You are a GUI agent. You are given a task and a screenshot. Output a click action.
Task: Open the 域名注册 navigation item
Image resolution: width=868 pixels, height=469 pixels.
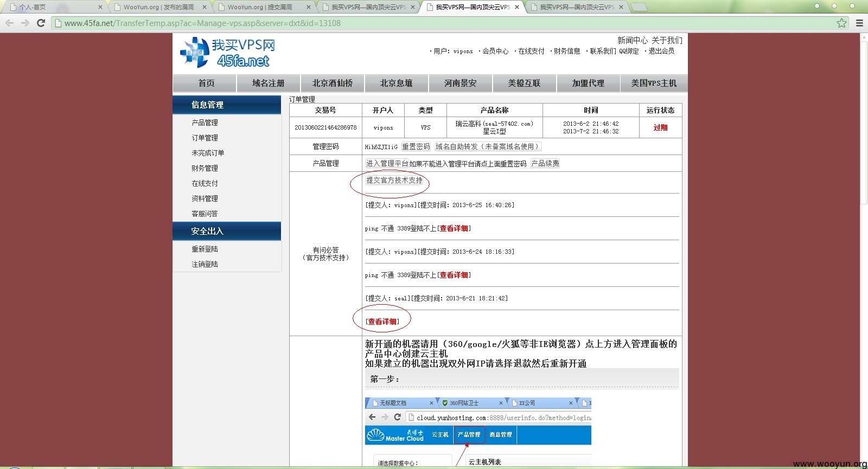(x=269, y=83)
